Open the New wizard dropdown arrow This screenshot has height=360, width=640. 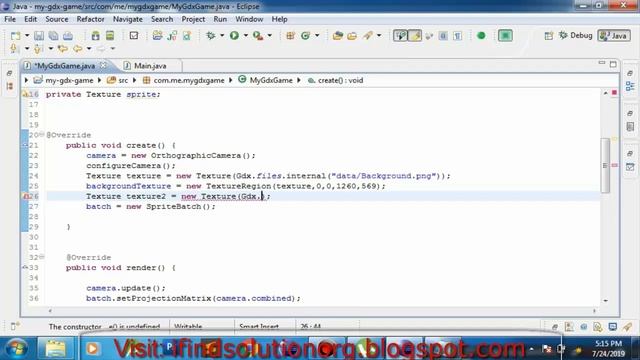point(27,36)
